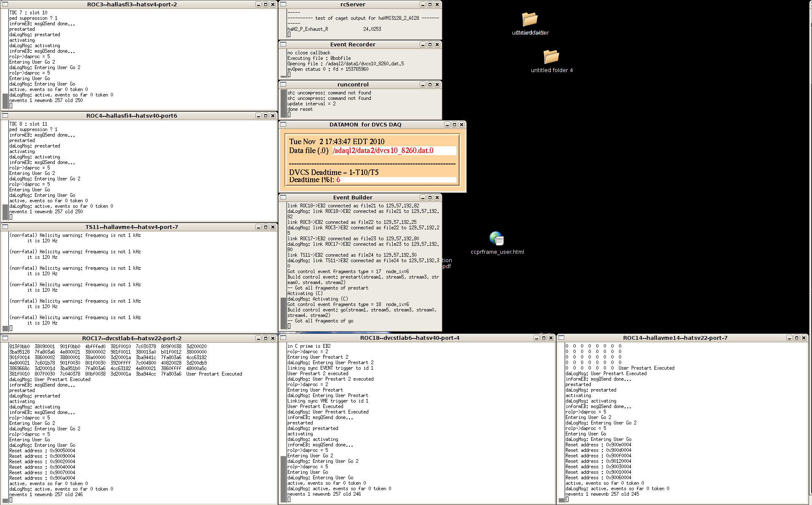Maximize the ROC17 terminal window
The width and height of the screenshot is (812, 505).
pyautogui.click(x=265, y=338)
